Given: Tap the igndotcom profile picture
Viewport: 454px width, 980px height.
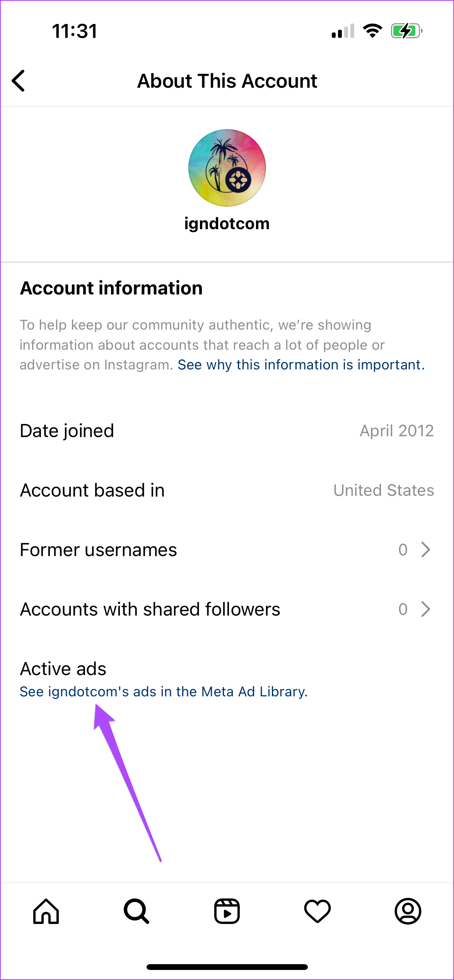Looking at the screenshot, I should pyautogui.click(x=227, y=168).
